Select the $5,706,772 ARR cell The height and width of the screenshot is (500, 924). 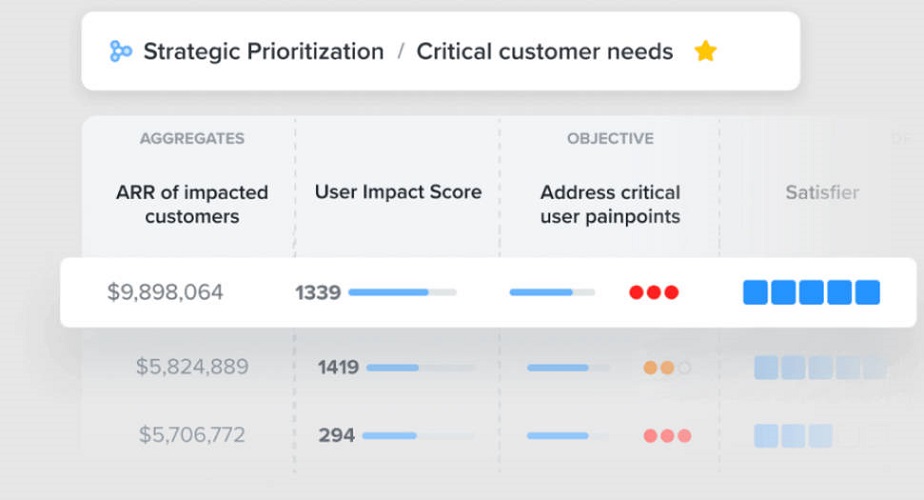pos(192,436)
